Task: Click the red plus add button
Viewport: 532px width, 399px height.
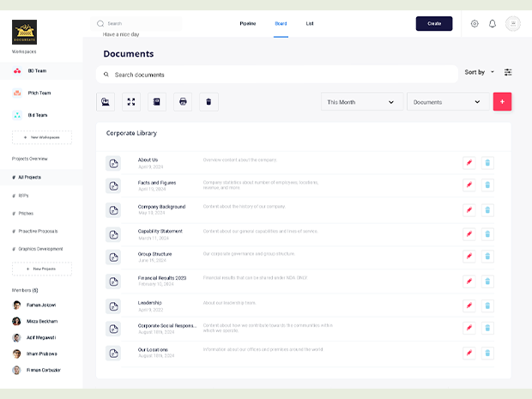Action: (x=503, y=102)
